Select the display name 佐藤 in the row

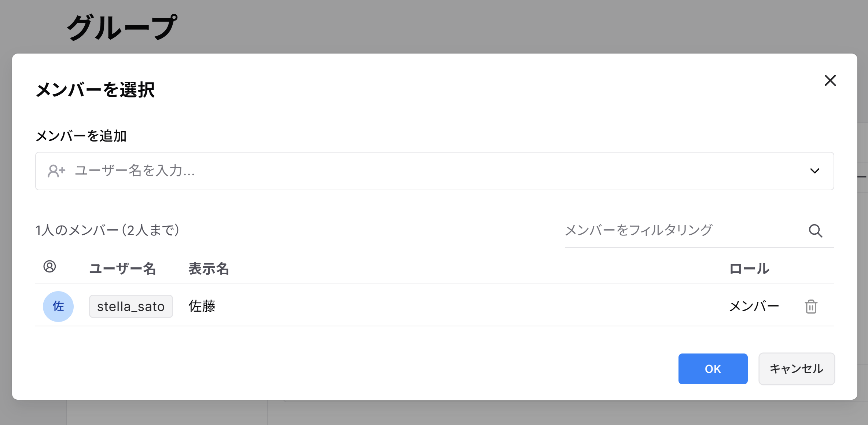pos(202,306)
